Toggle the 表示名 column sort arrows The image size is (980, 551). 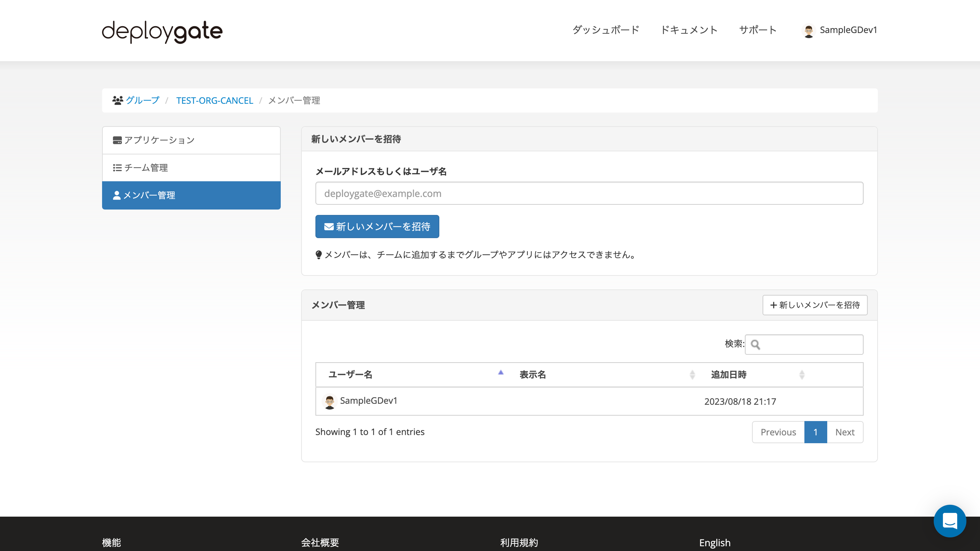point(692,374)
